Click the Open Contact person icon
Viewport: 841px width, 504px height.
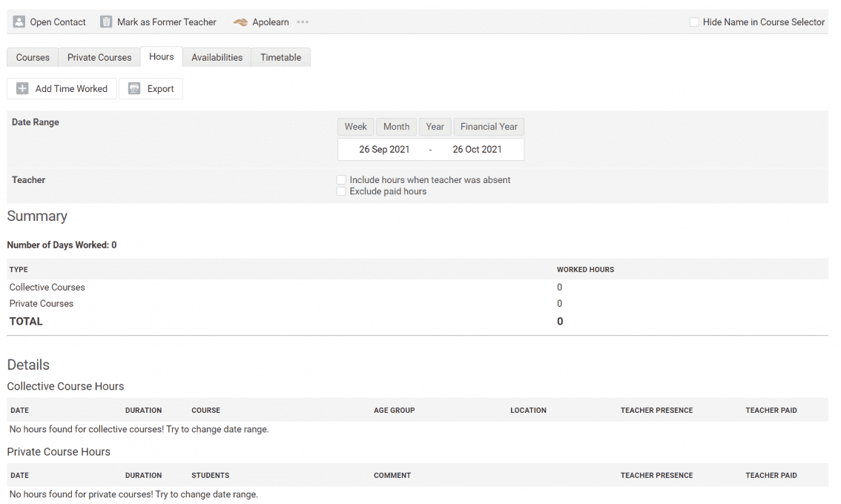[x=19, y=22]
